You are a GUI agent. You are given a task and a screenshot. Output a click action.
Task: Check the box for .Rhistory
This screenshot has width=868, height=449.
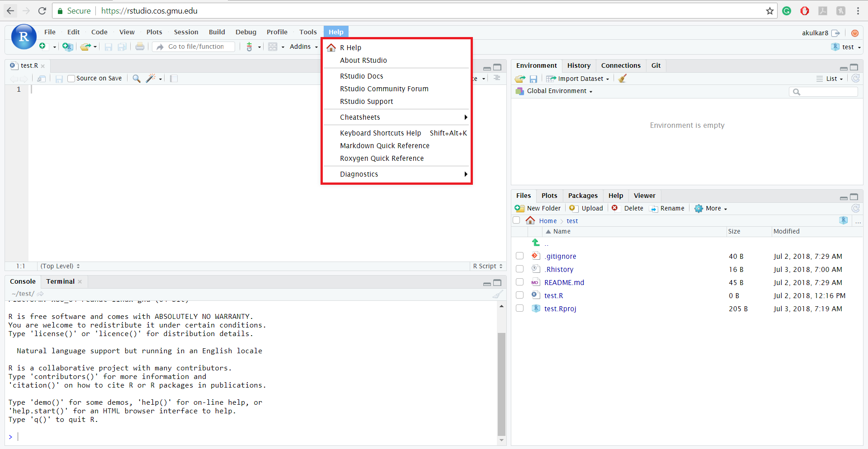click(x=520, y=269)
